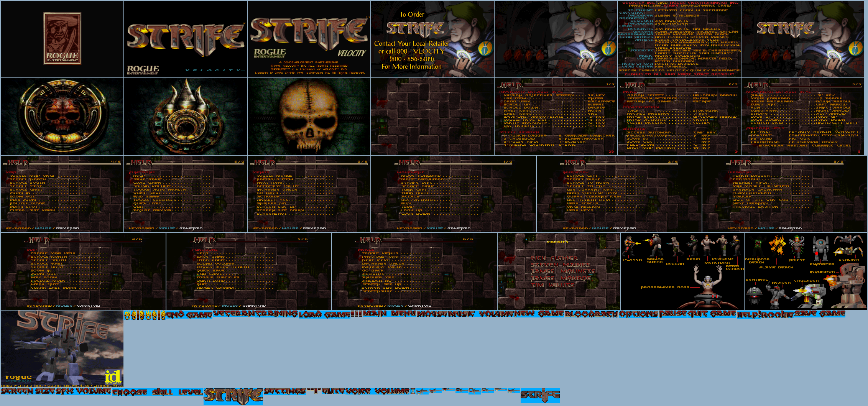This screenshot has width=868, height=406.
Task: Click the TRAINING skill label
Action: tap(276, 314)
